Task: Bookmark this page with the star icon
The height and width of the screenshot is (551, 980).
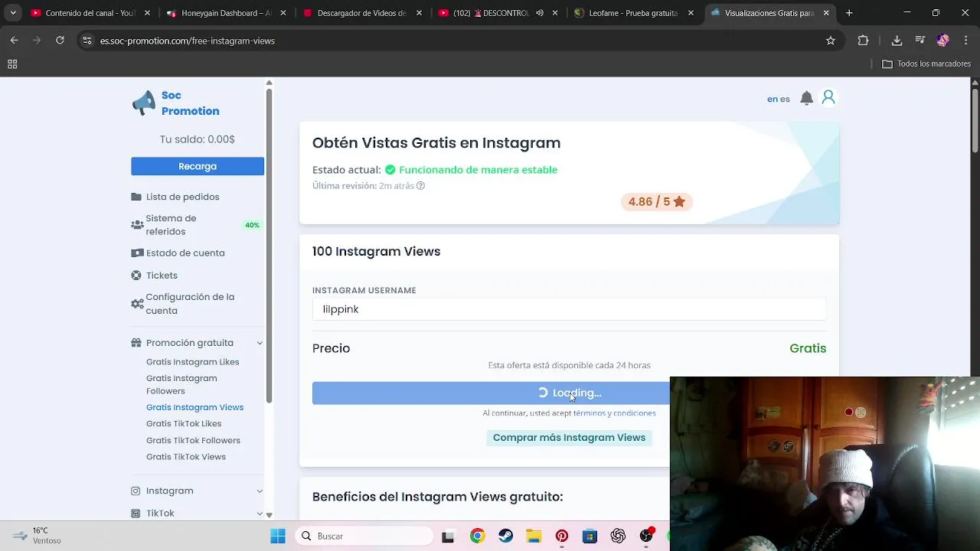Action: coord(831,41)
